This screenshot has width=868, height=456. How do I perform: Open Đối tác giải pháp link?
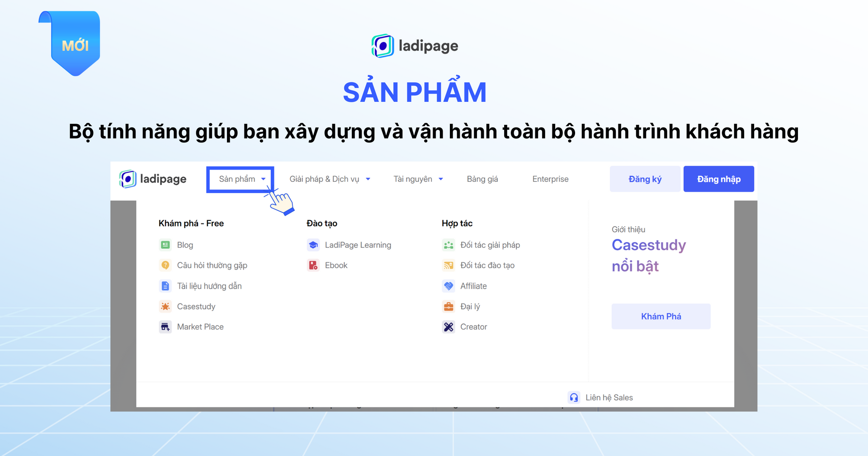[x=490, y=245]
